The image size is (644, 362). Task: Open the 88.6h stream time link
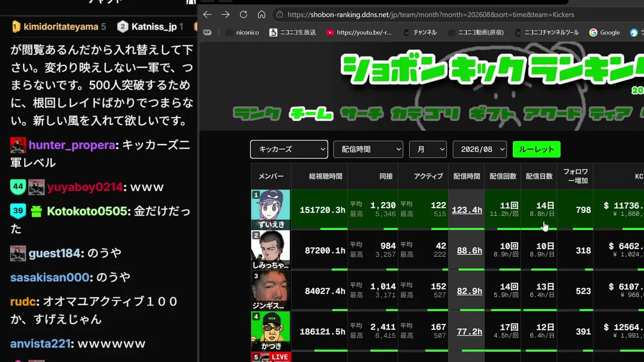pos(469,250)
